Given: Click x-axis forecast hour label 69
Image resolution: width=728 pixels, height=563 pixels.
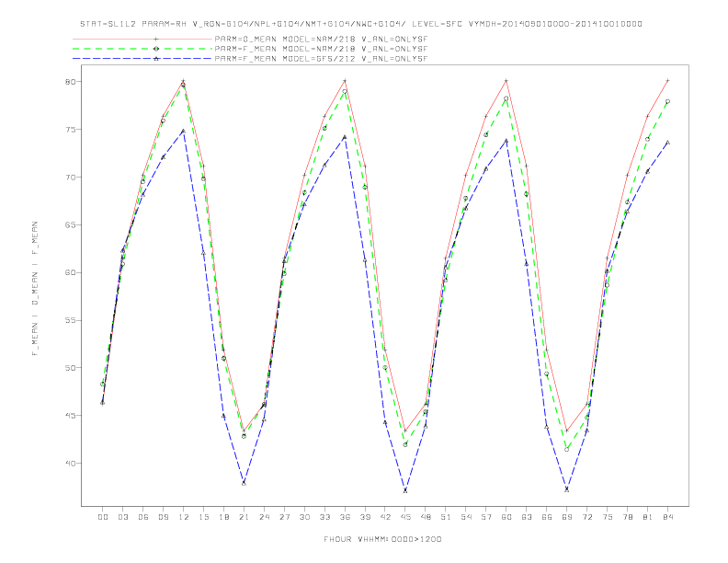Looking at the screenshot, I should pyautogui.click(x=567, y=517).
